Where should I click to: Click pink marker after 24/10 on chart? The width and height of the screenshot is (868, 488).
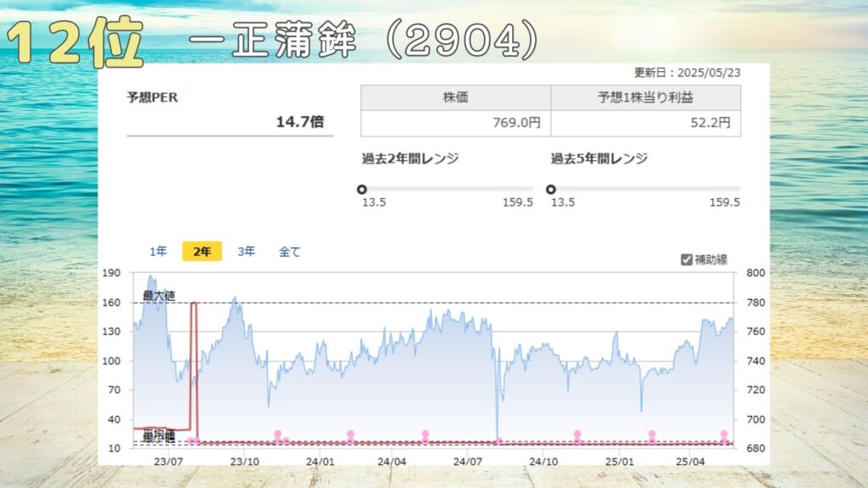(577, 435)
